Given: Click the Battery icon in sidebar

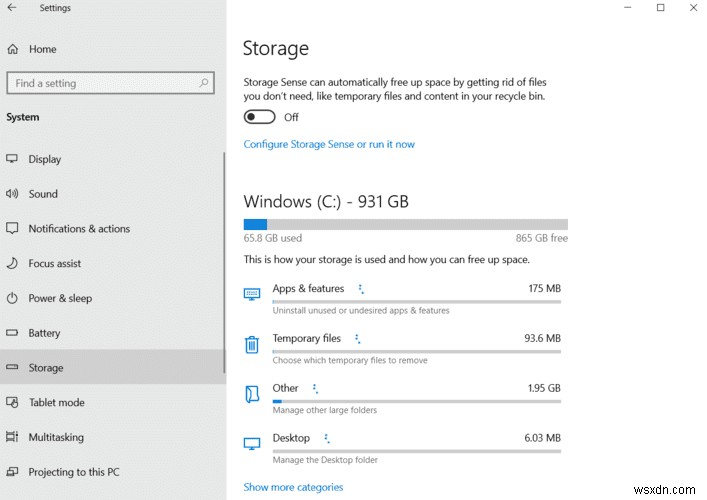Looking at the screenshot, I should point(12,333).
